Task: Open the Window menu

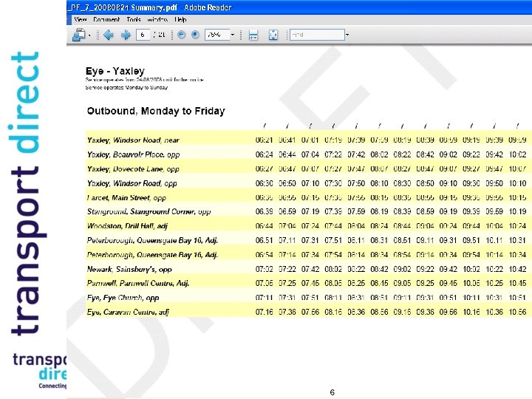Action: 157,19
